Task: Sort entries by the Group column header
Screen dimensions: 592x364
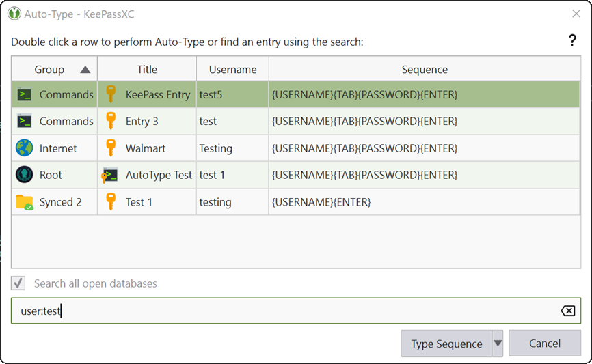Action: click(49, 70)
